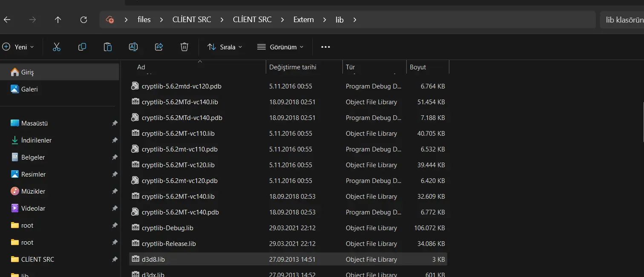Click the Cut scissors icon

[x=57, y=47]
